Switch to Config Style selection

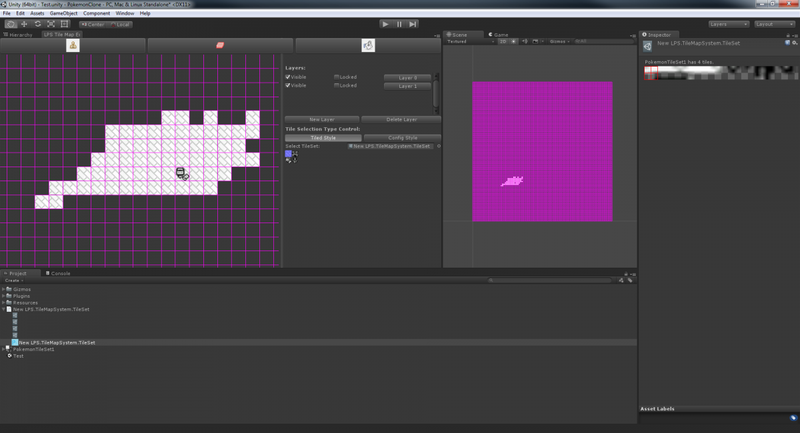403,138
